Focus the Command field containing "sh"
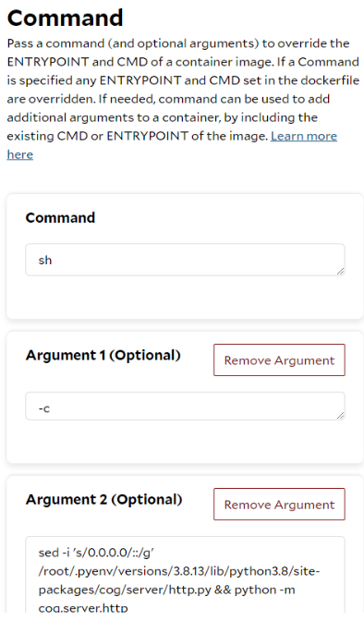The height and width of the screenshot is (621, 364). 185,260
